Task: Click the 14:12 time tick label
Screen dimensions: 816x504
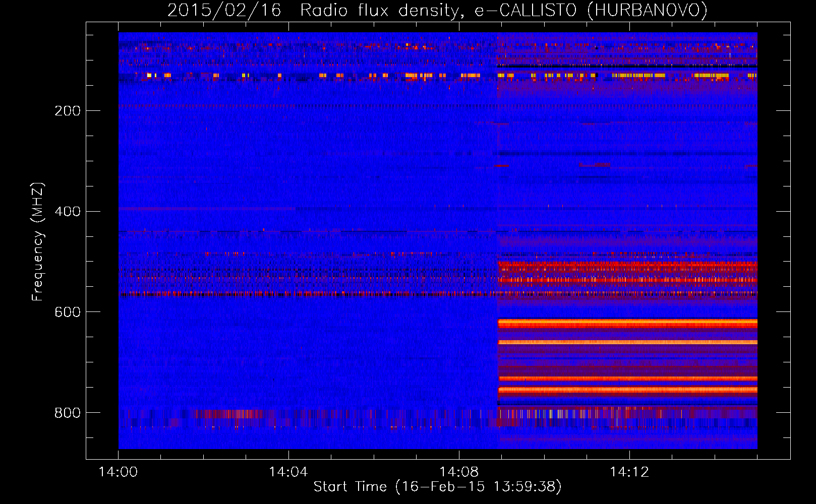Action: (x=629, y=472)
